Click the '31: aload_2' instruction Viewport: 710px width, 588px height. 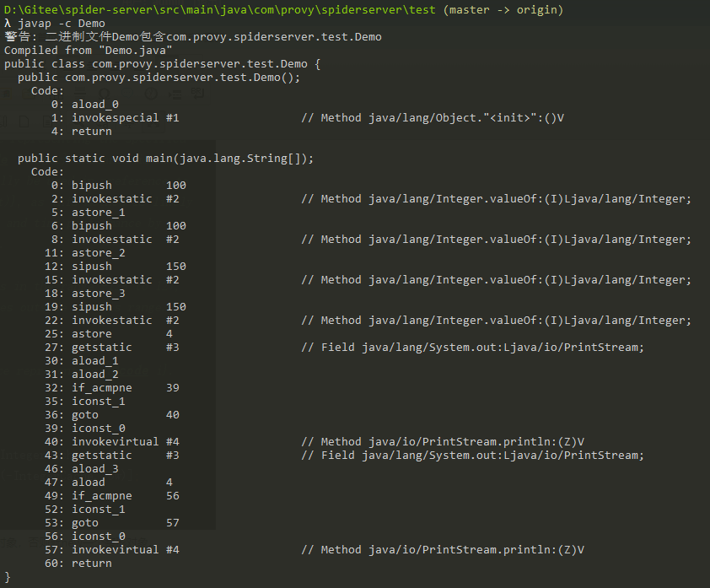82,375
